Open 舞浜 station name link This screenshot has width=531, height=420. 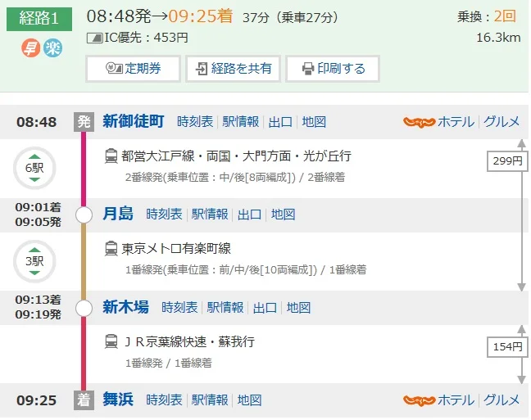point(118,400)
